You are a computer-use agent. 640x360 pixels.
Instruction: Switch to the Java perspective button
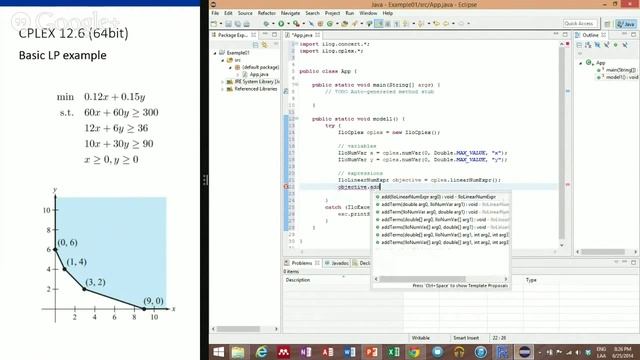pos(626,24)
